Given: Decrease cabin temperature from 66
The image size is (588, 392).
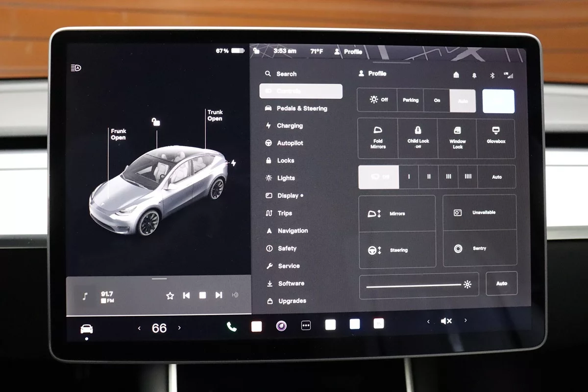Looking at the screenshot, I should (x=139, y=328).
